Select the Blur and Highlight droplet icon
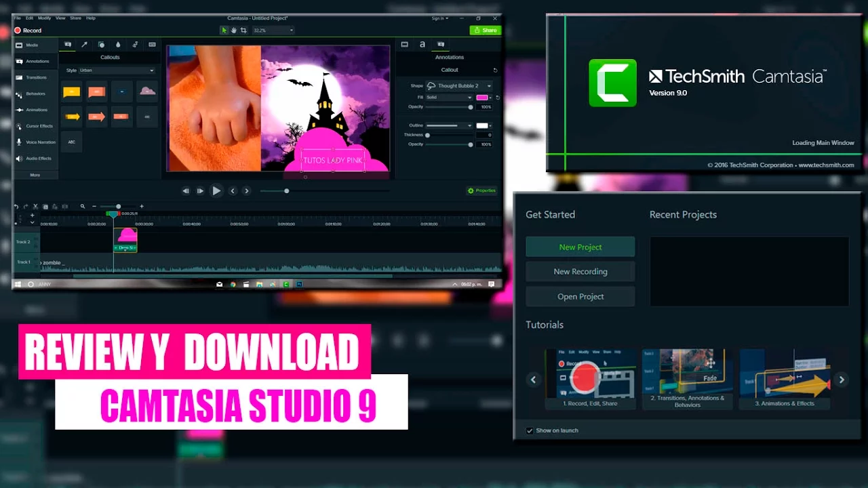Screen dimensions: 868x488 coord(118,45)
